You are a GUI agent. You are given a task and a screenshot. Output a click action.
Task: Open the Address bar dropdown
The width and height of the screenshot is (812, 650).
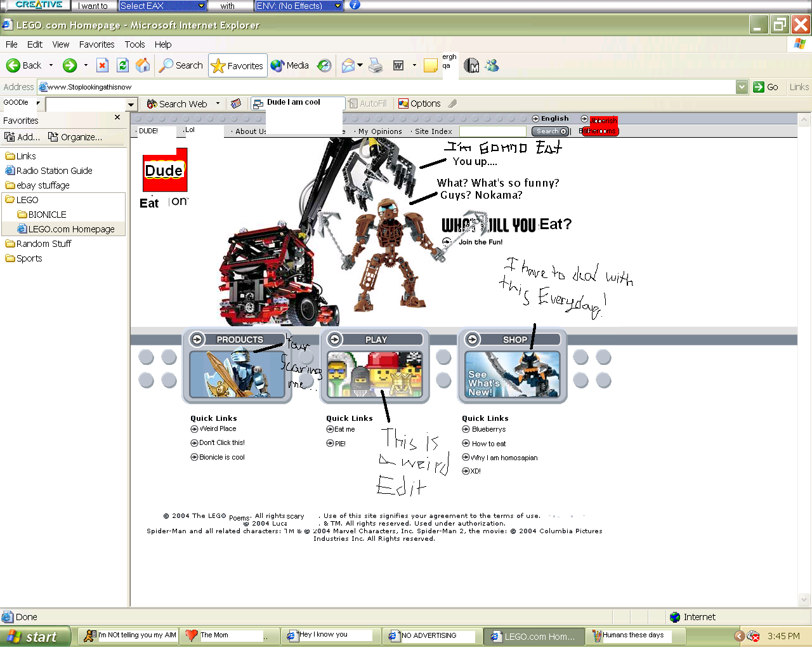tap(742, 87)
